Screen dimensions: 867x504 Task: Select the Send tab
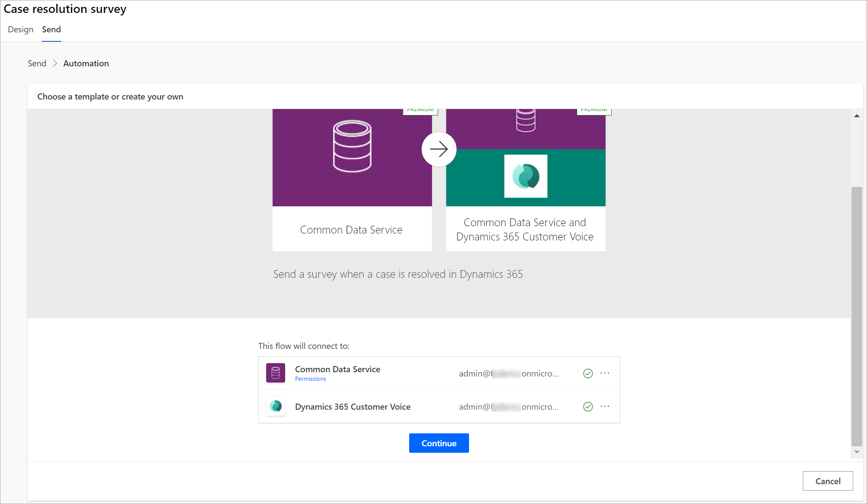(50, 29)
